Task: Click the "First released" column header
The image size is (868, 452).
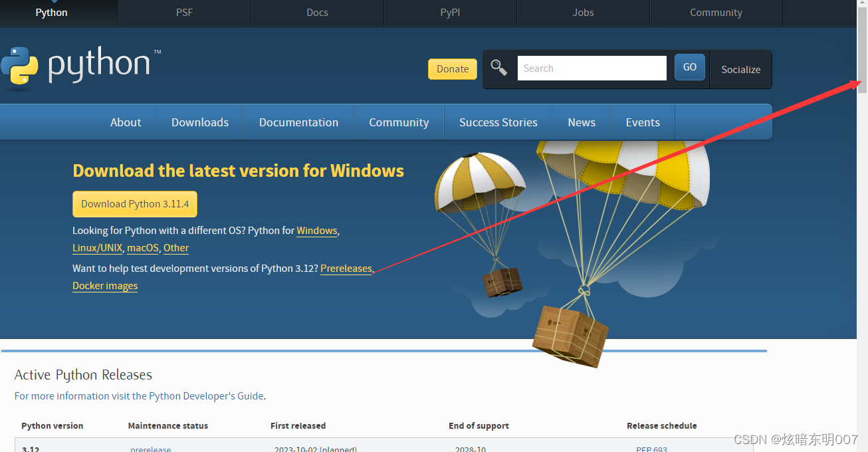Action: 298,425
